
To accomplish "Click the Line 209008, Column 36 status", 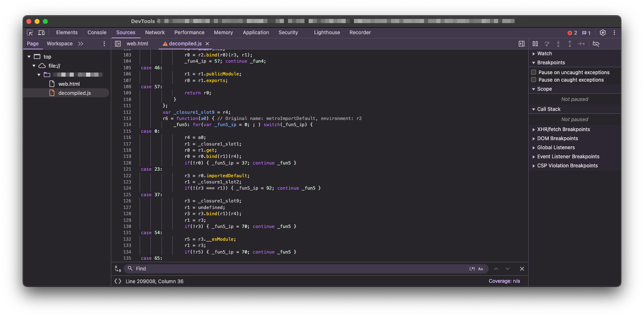I will [x=155, y=281].
